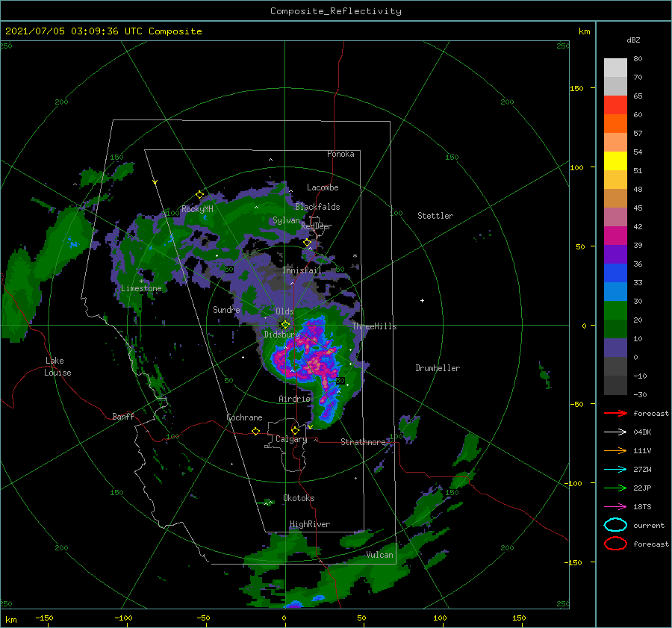Click the Sundre city label
Screen dimensions: 672x628
(226, 309)
